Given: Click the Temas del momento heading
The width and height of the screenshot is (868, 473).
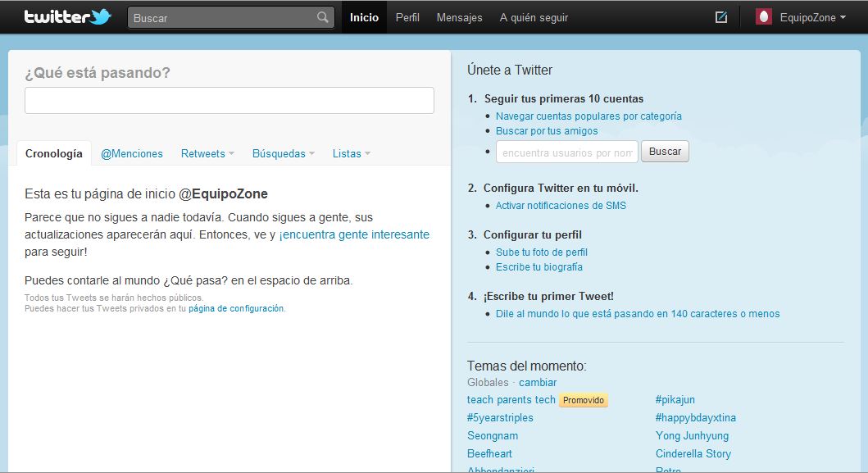Looking at the screenshot, I should tap(526, 366).
